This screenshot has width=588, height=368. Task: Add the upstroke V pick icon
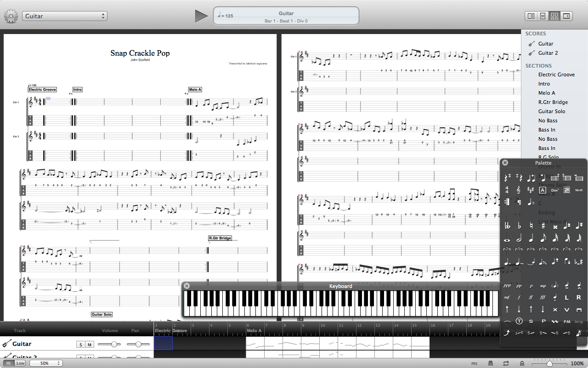tap(567, 310)
